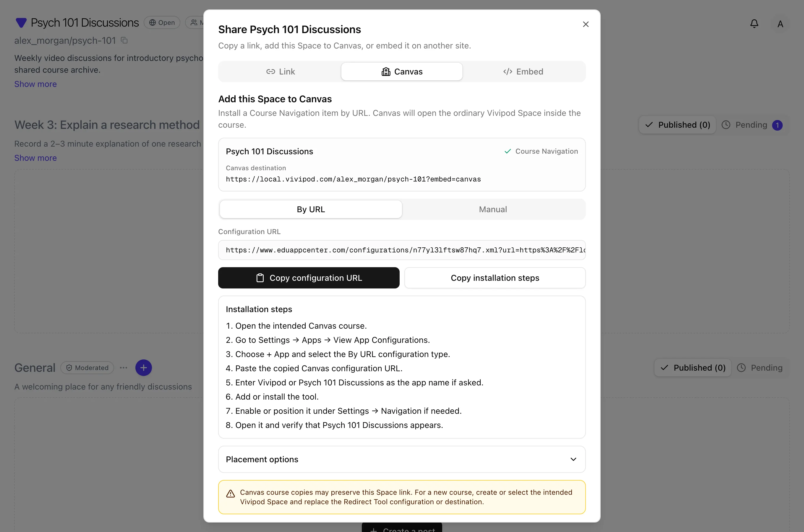Open notifications bell
804x532 pixels.
[754, 24]
